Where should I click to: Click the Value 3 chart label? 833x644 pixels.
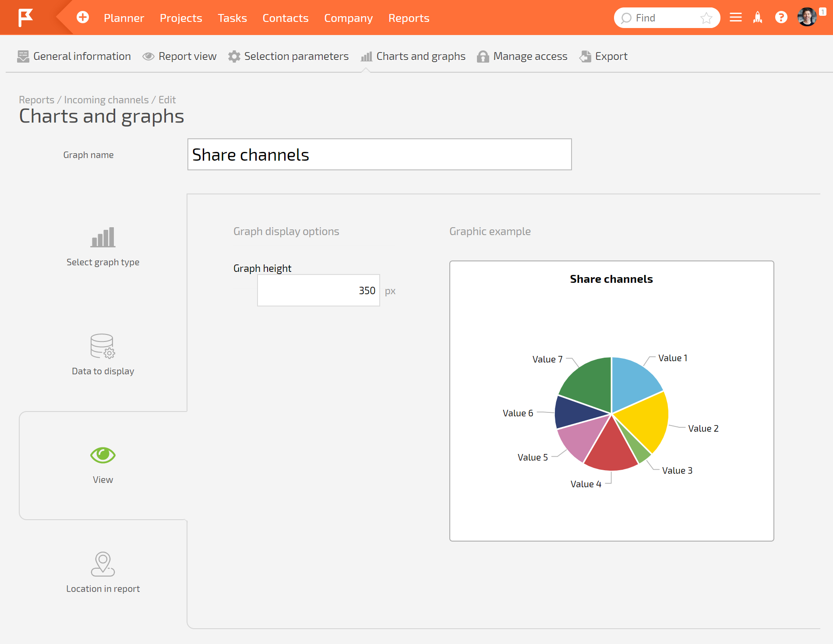tap(677, 471)
